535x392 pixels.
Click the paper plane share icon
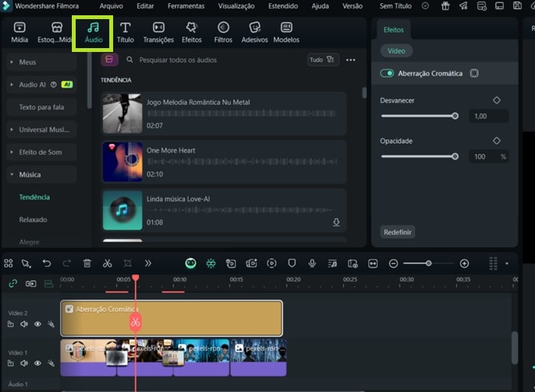(463, 6)
